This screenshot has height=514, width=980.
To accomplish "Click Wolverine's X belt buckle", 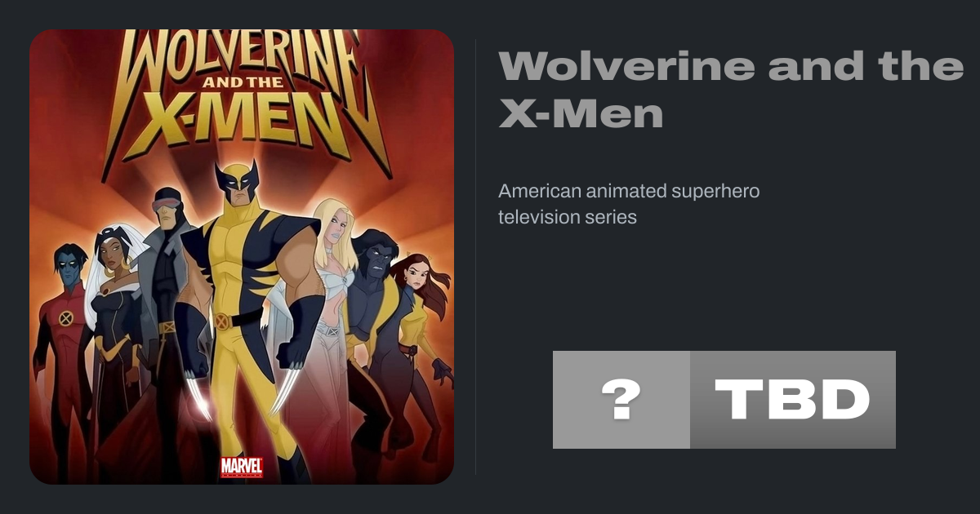I will click(220, 321).
